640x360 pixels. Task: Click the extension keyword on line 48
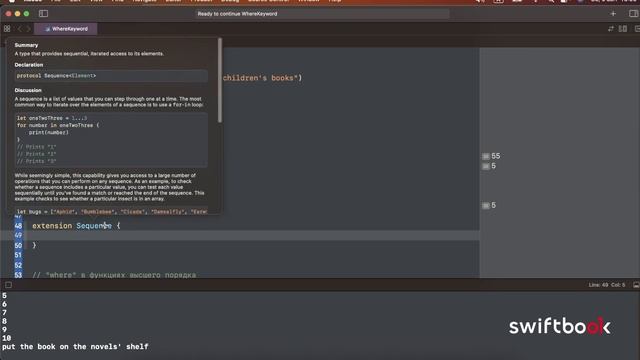[x=52, y=226]
